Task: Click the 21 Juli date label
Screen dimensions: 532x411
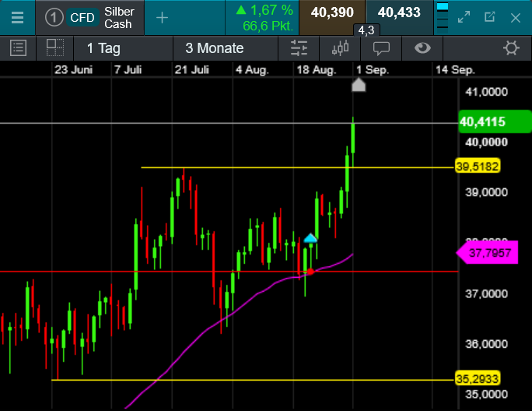Action: [191, 69]
